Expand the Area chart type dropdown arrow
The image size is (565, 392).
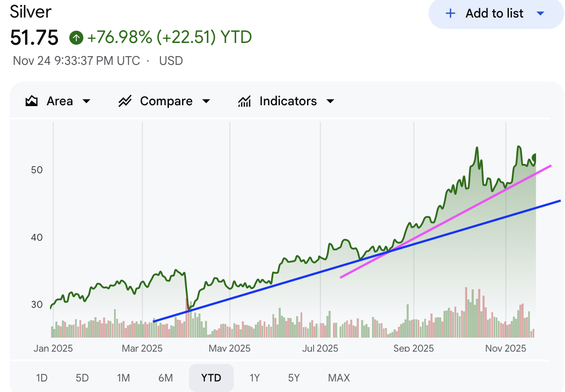[87, 101]
